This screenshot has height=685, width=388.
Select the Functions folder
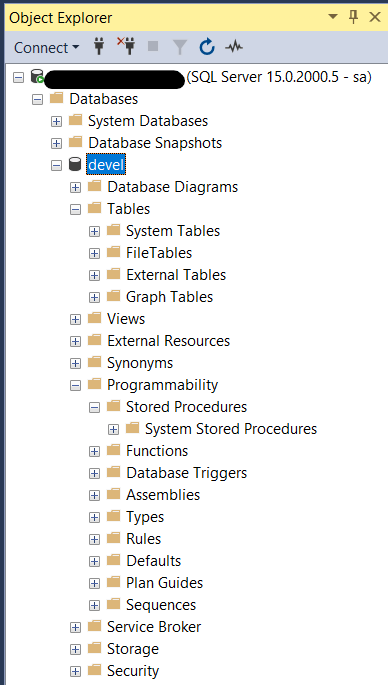[157, 451]
